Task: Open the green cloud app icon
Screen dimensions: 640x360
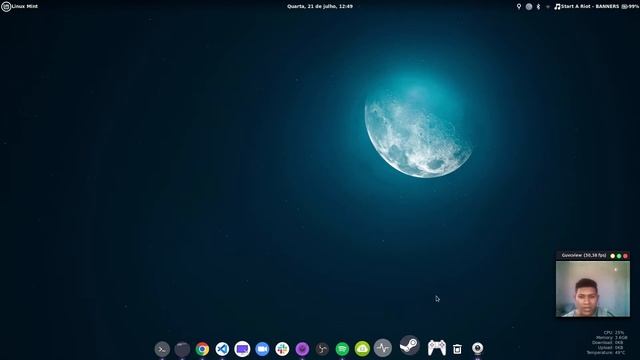Action: [362, 349]
